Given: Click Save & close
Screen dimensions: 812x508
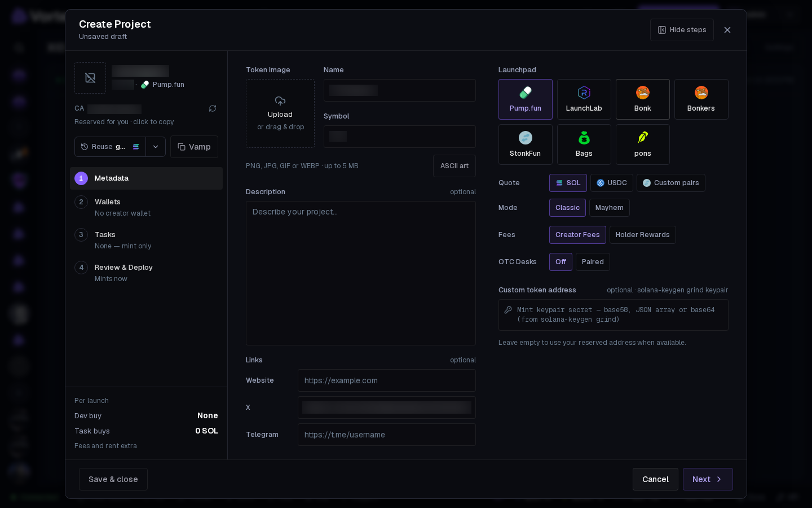Looking at the screenshot, I should point(113,479).
